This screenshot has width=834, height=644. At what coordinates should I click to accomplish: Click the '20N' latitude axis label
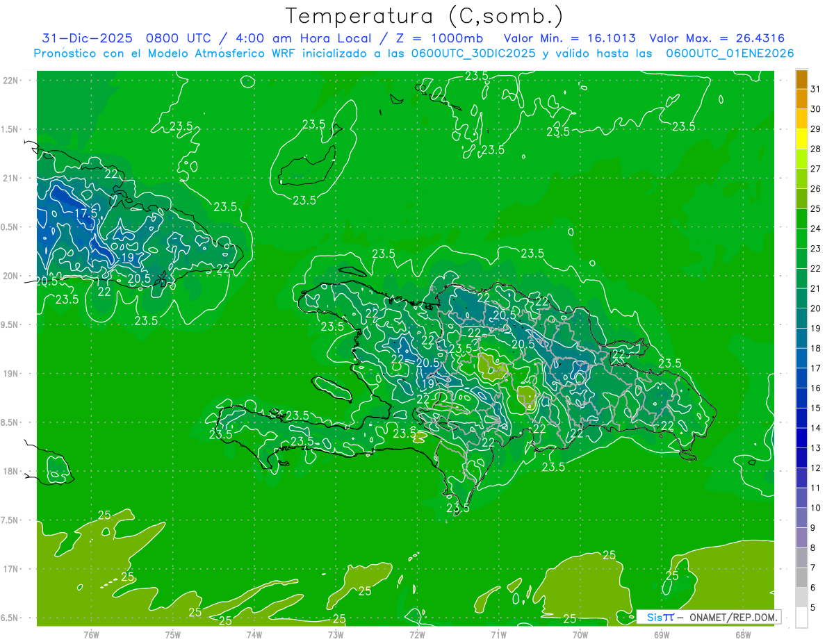(x=12, y=276)
